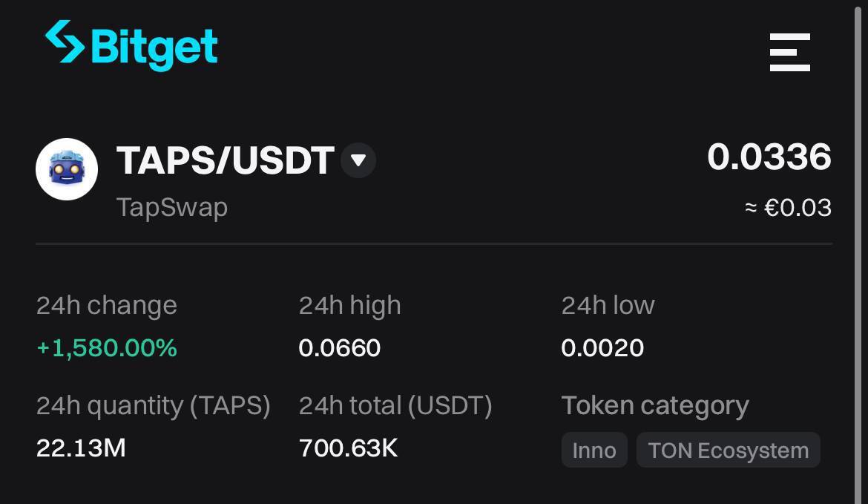Viewport: 868px width, 504px height.
Task: Select the TapSwap label under the pair name
Action: click(172, 207)
